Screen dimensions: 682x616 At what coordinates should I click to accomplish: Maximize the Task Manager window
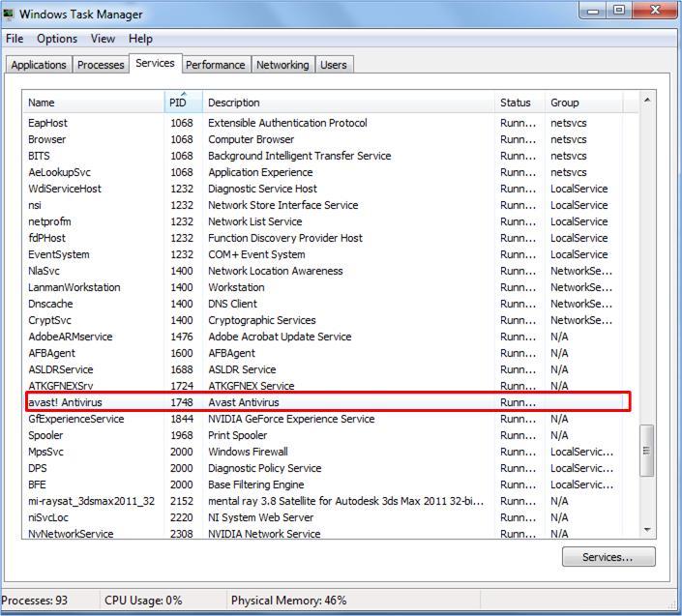[x=619, y=11]
